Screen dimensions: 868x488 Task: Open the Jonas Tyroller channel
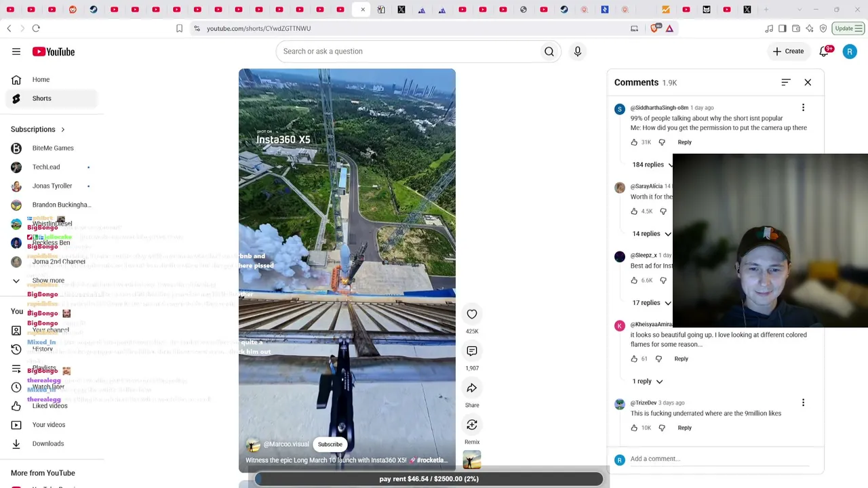point(52,186)
